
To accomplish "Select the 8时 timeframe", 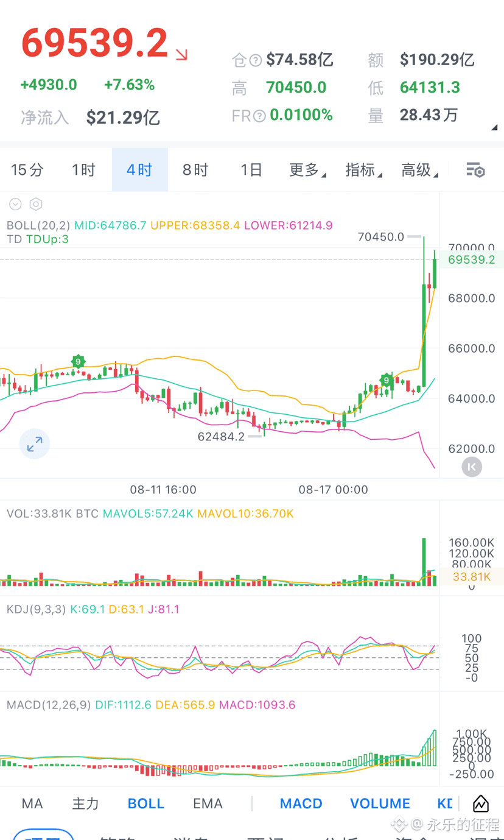I will [x=195, y=170].
